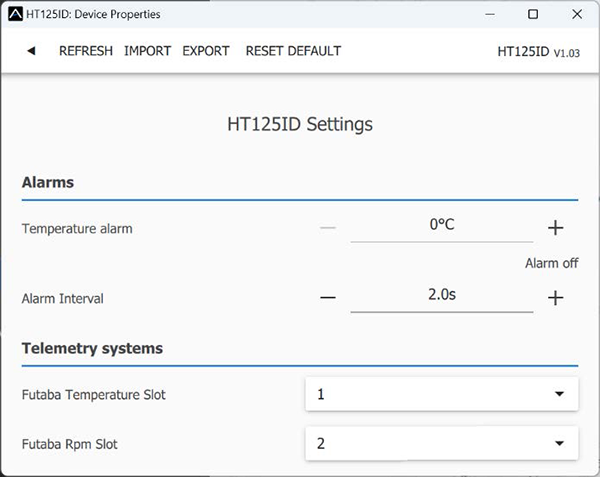Minimize the Device Properties window
Screen dimensions: 600x477
[x=488, y=14]
